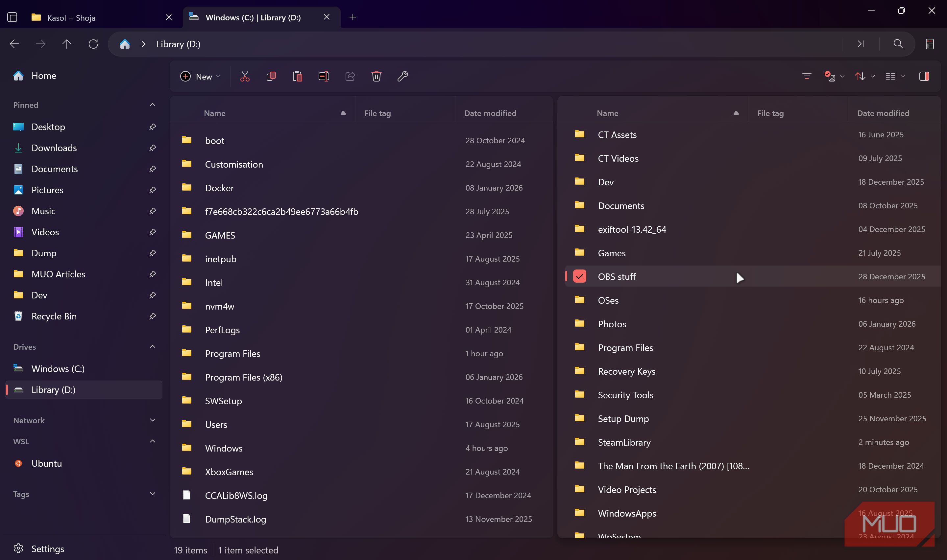Click the Cut scissors icon
This screenshot has width=947, height=560.
245,77
